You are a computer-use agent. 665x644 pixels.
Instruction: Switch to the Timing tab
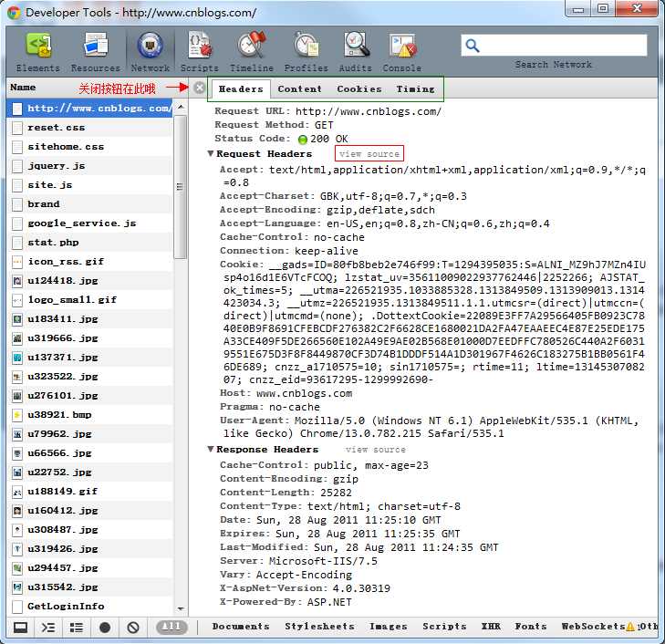[x=416, y=89]
